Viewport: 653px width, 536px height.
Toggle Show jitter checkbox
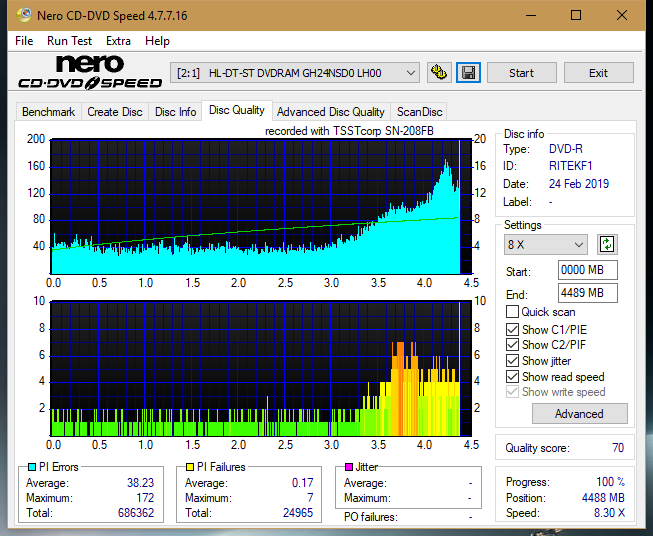(x=512, y=360)
